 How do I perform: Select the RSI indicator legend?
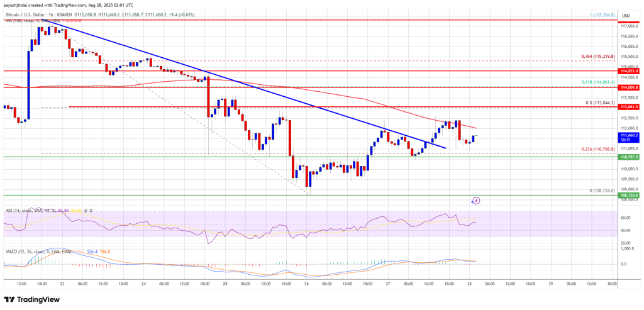tap(25, 211)
